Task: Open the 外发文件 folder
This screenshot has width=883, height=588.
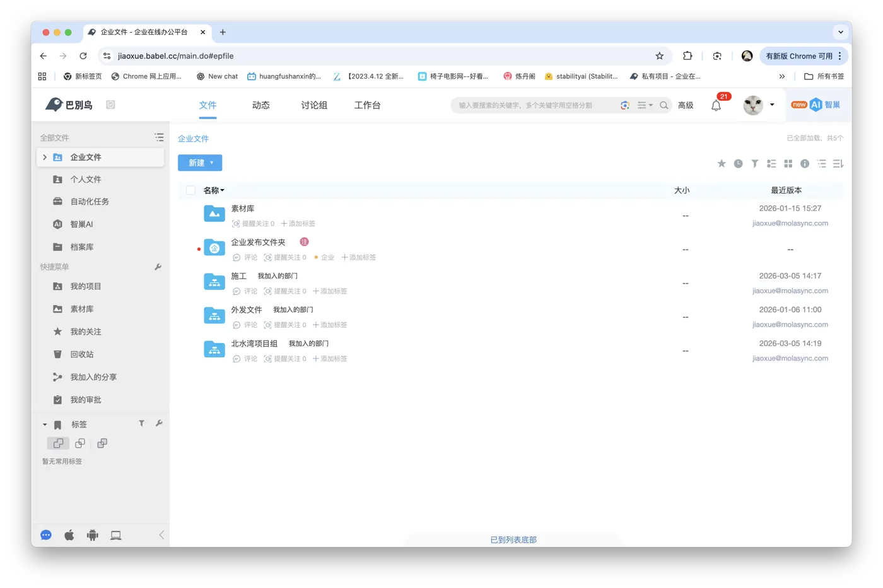Action: click(246, 310)
